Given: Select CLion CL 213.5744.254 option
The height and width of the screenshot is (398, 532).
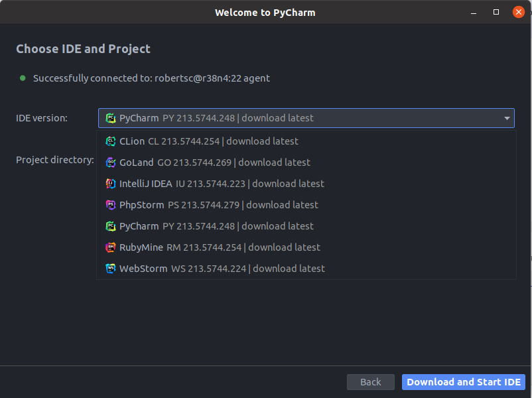Looking at the screenshot, I should pyautogui.click(x=306, y=141).
